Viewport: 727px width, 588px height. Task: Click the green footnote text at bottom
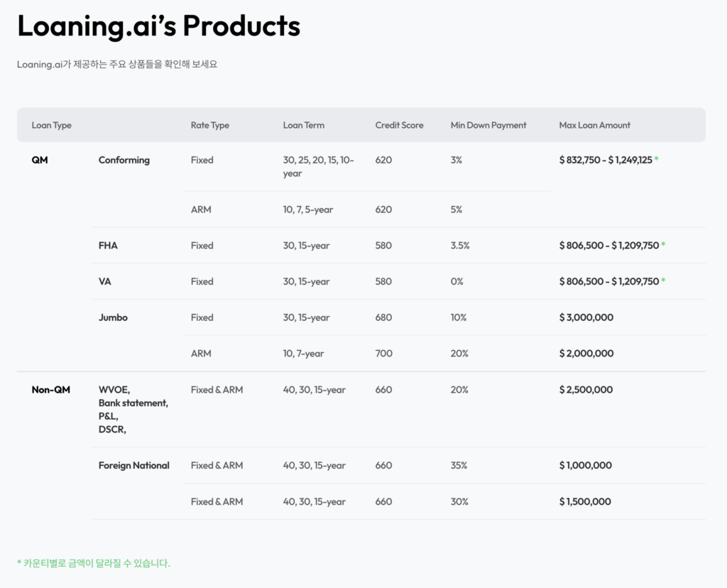93,563
